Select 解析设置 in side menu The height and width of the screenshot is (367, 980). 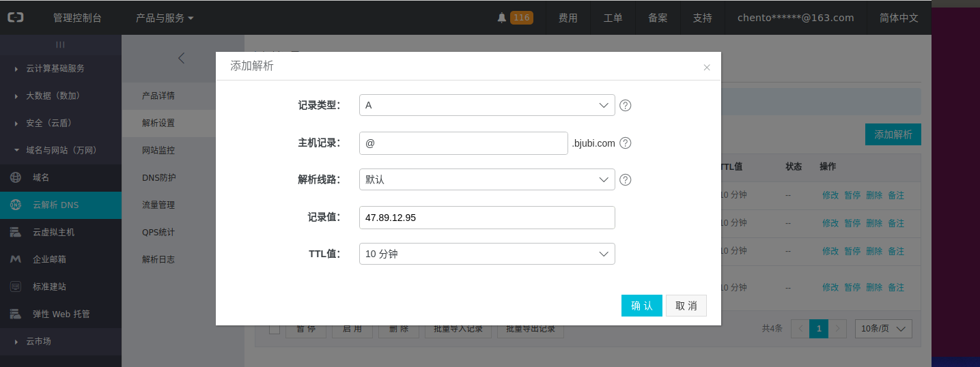pyautogui.click(x=158, y=123)
